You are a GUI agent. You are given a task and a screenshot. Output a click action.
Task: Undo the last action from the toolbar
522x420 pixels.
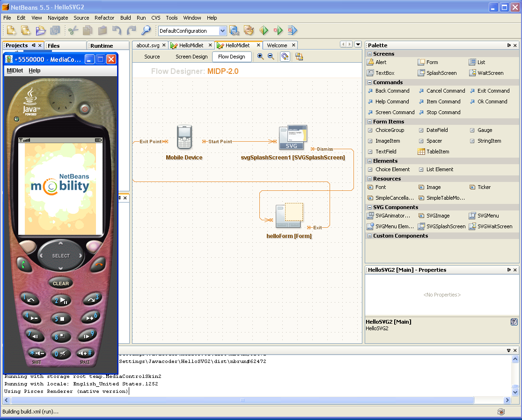pyautogui.click(x=117, y=30)
